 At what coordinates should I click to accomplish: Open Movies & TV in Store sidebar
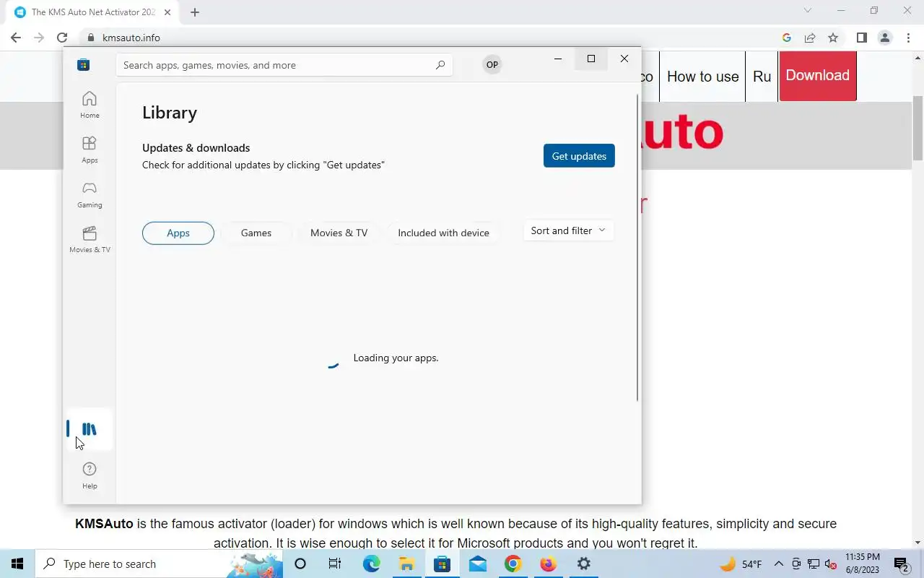pos(90,239)
